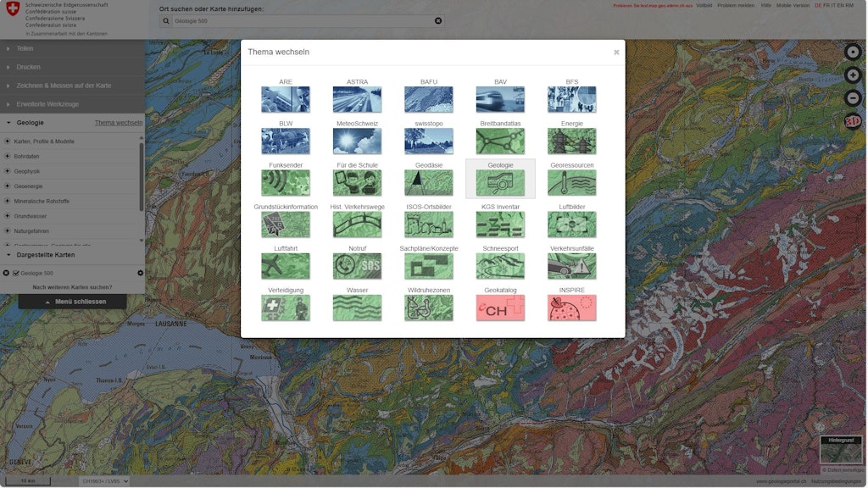
Task: Pick the MeteoSchweiz theme icon
Action: point(357,141)
